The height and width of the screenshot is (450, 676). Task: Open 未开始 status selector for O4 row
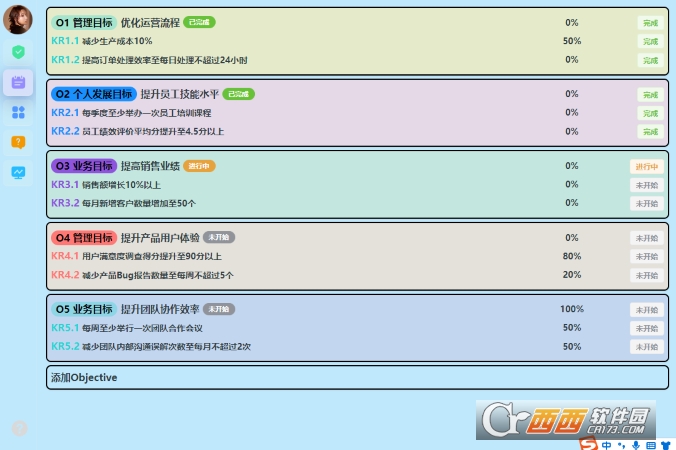(x=647, y=238)
